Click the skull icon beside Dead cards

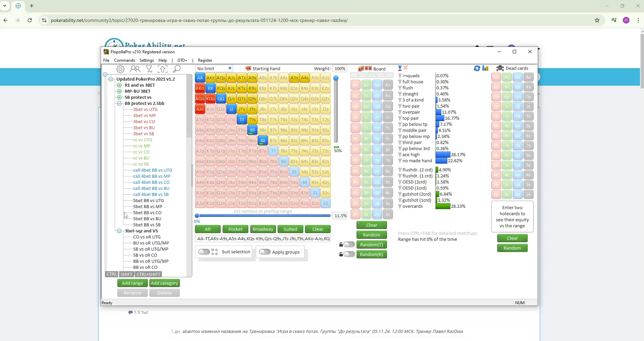point(500,68)
